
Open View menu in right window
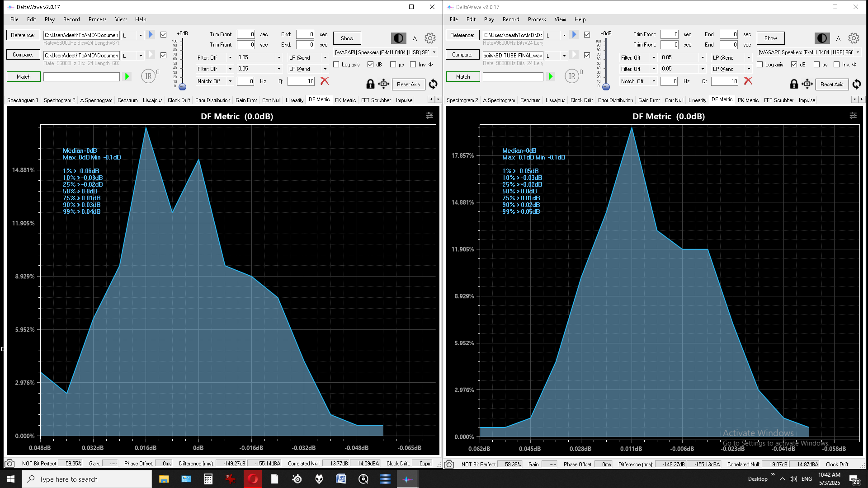[560, 19]
